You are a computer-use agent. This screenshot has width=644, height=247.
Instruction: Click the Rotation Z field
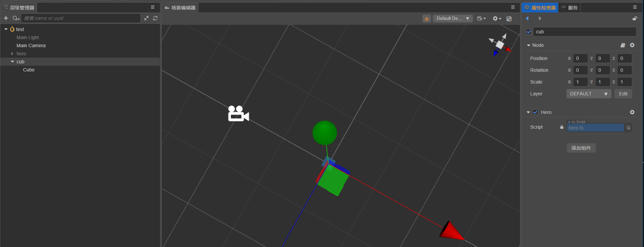click(x=624, y=70)
